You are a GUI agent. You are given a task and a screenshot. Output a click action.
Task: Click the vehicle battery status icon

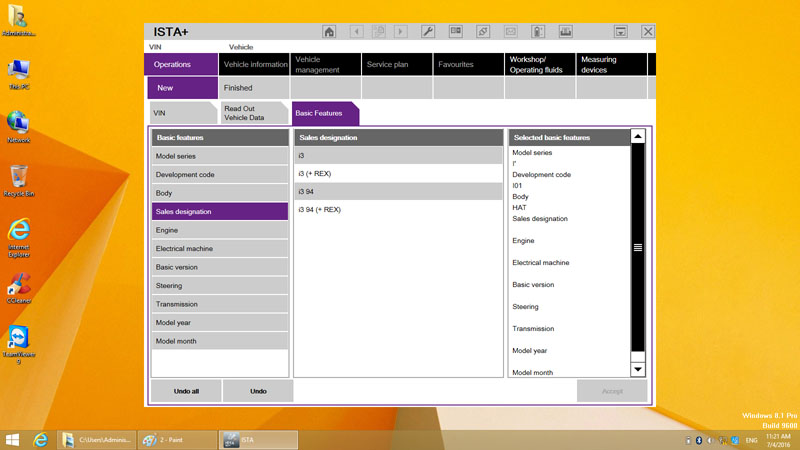click(x=538, y=32)
